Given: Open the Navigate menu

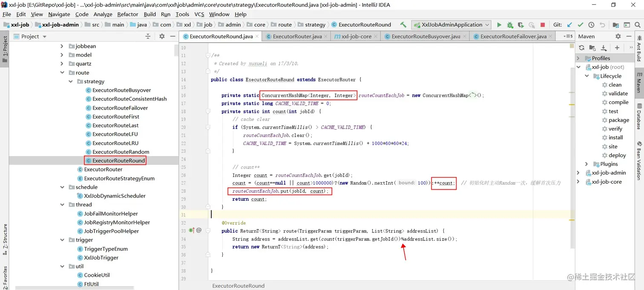Looking at the screenshot, I should 59,14.
